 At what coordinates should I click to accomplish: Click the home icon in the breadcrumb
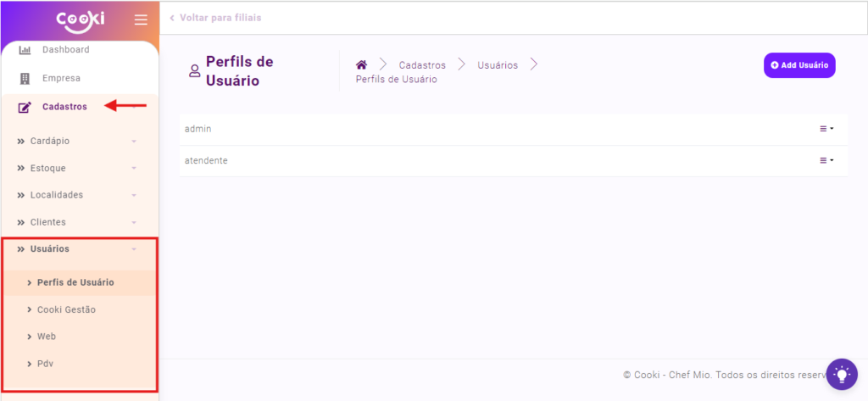[x=361, y=65]
